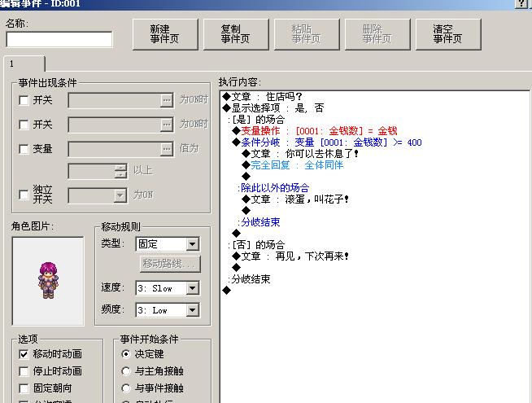
Task: Click the 清空事件页 button
Action: (448, 34)
